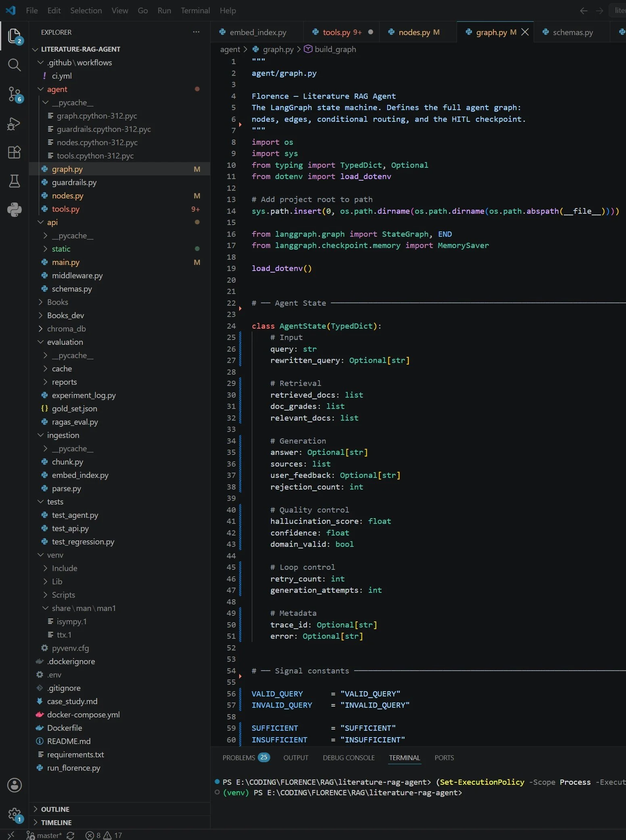Viewport: 626px width, 840px height.
Task: Switch to the nodes.py tab
Action: point(418,32)
